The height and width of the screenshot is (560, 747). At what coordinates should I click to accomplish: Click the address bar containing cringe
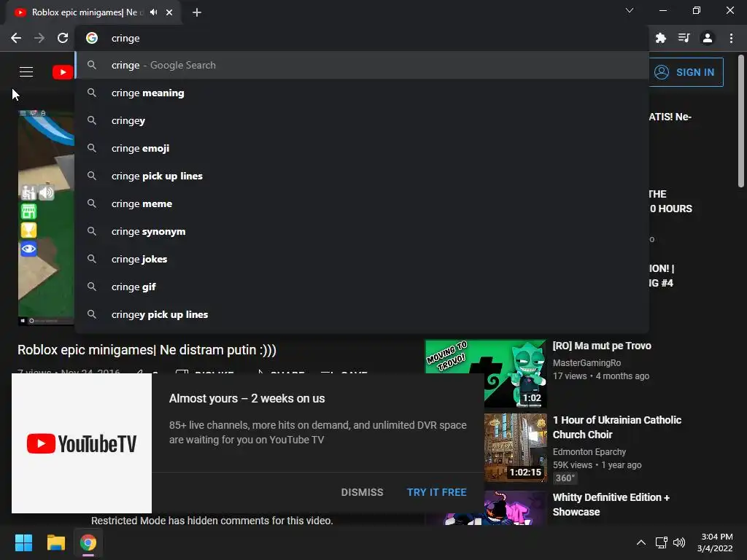[362, 38]
